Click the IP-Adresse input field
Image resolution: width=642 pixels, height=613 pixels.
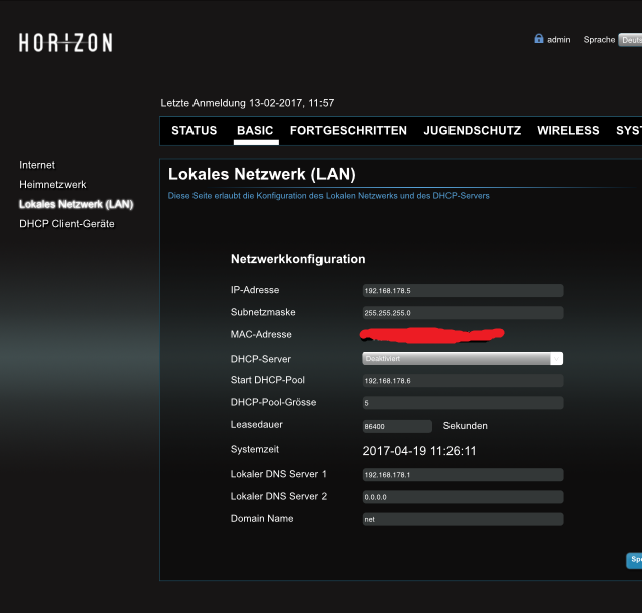[462, 291]
